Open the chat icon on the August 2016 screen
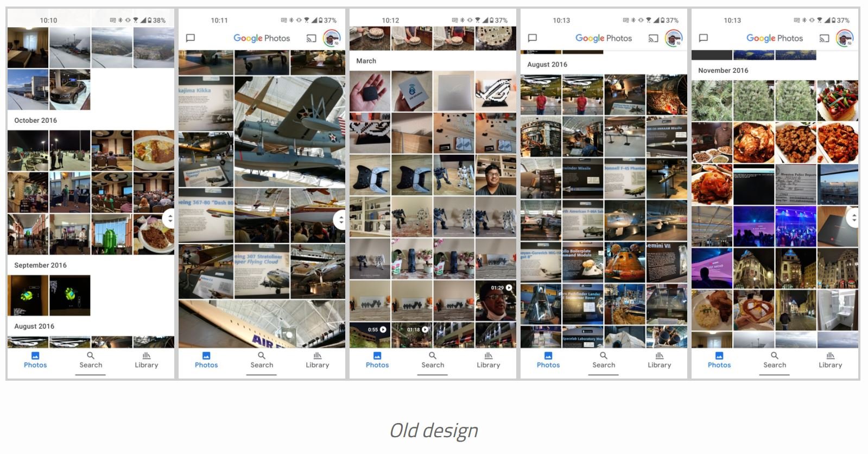The width and height of the screenshot is (868, 454). [533, 38]
